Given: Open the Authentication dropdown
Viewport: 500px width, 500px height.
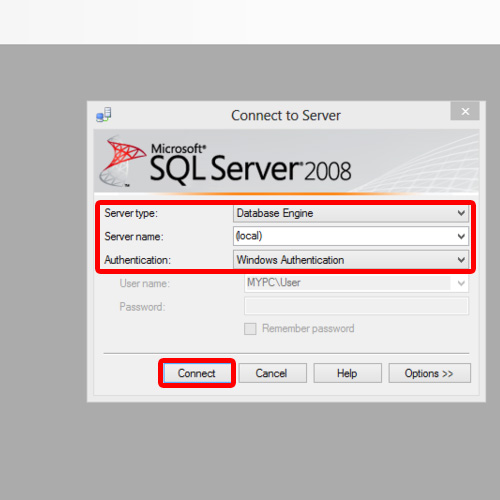Looking at the screenshot, I should pyautogui.click(x=351, y=260).
